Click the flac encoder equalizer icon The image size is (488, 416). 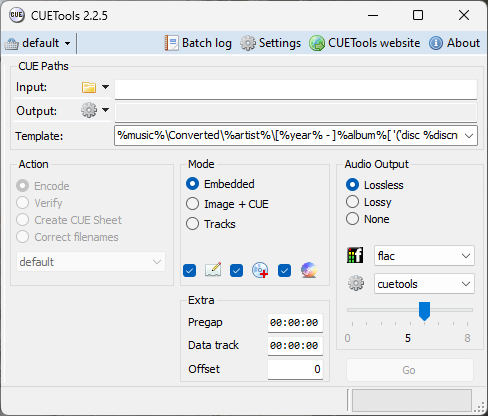click(355, 255)
